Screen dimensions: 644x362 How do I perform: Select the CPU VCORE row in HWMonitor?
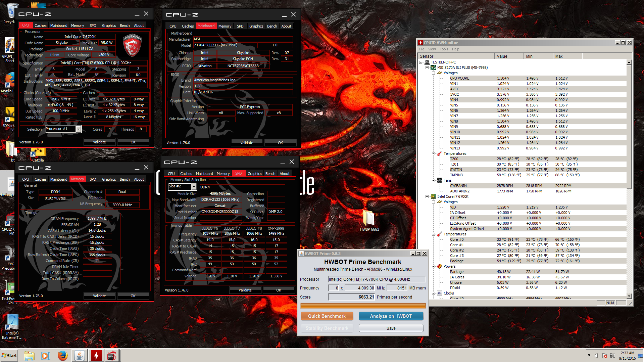click(538, 78)
